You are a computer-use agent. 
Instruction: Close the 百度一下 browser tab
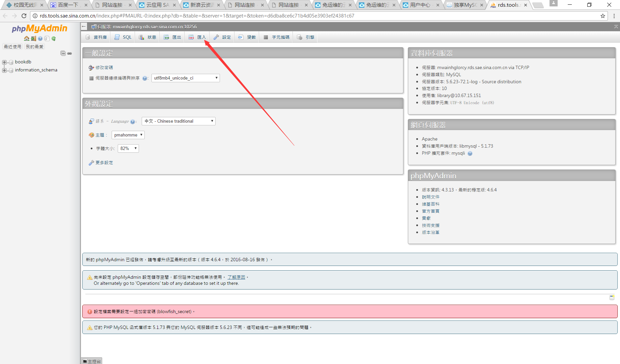(x=86, y=5)
